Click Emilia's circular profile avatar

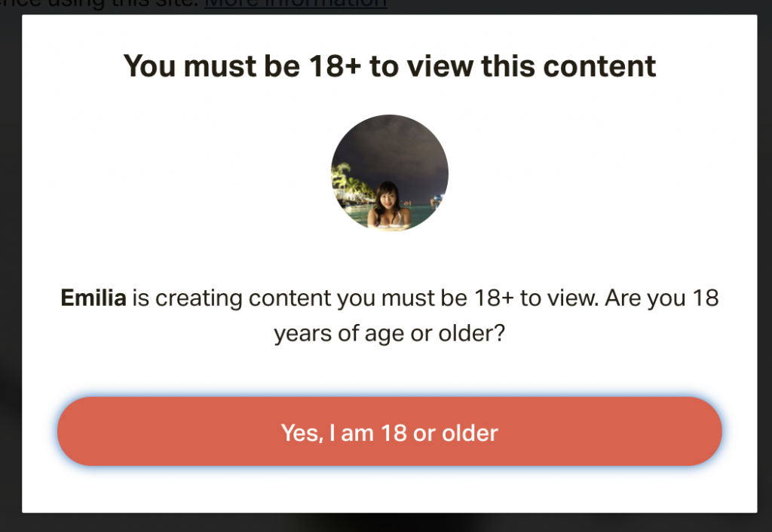(390, 173)
